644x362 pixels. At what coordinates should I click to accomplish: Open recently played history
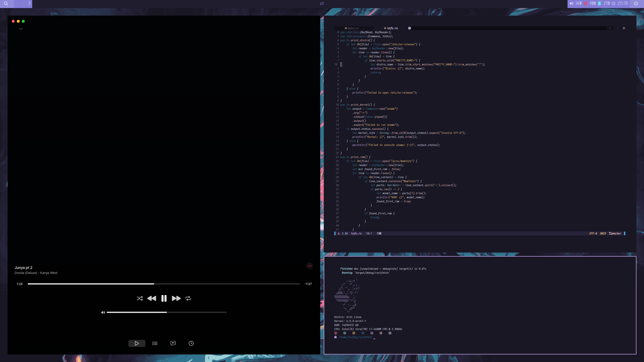[x=191, y=343]
